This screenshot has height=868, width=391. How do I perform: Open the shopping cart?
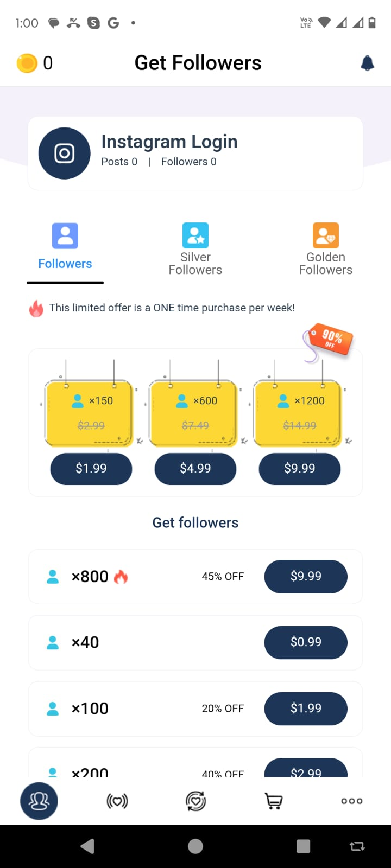coord(274,801)
